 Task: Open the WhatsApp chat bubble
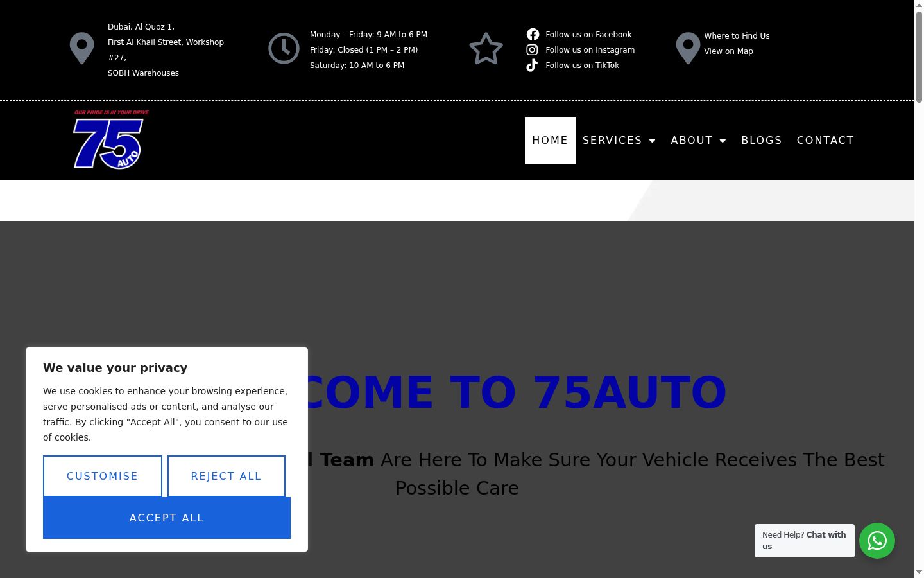pyautogui.click(x=877, y=541)
